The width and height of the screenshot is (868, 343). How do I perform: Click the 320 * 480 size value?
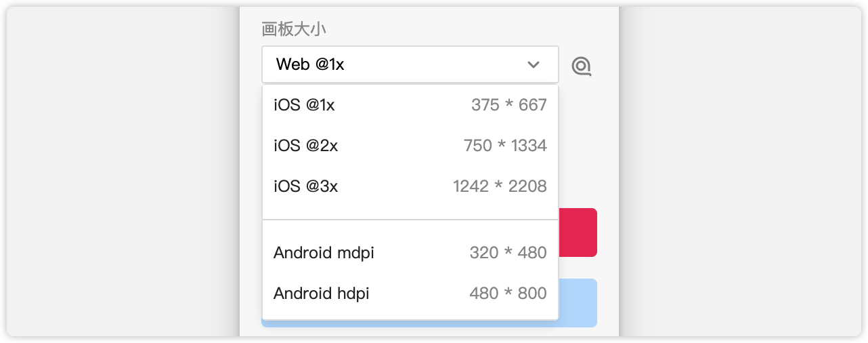pyautogui.click(x=508, y=253)
